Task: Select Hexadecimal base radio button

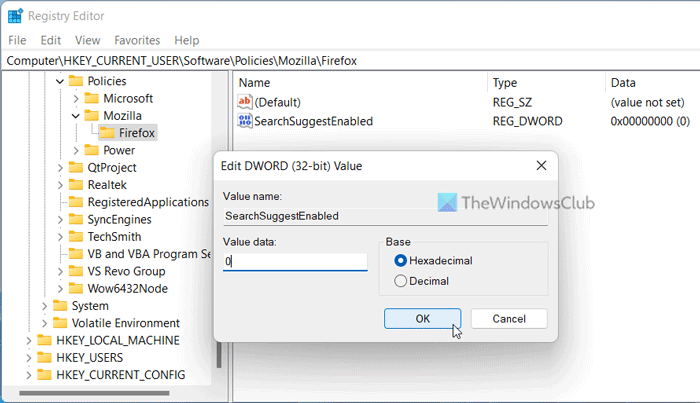Action: pyautogui.click(x=400, y=261)
